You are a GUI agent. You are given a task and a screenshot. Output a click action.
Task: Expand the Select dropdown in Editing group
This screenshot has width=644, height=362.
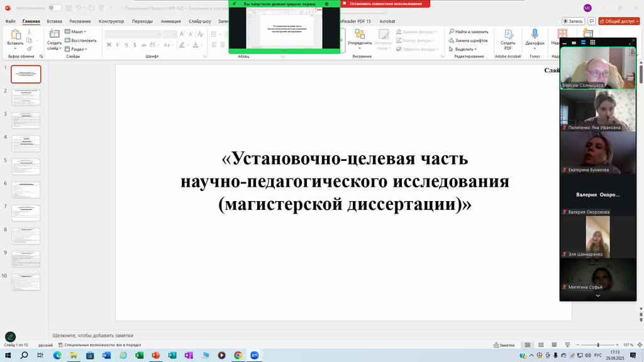(x=464, y=49)
